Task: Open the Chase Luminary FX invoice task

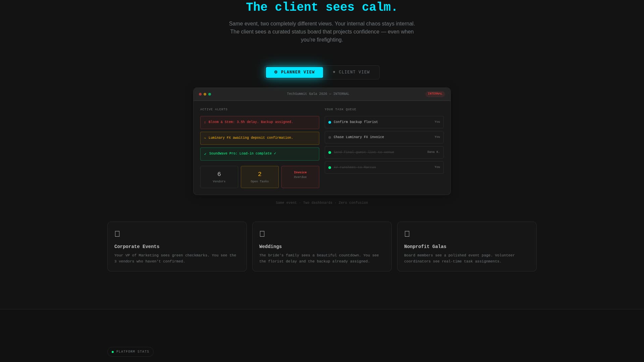Action: click(384, 137)
